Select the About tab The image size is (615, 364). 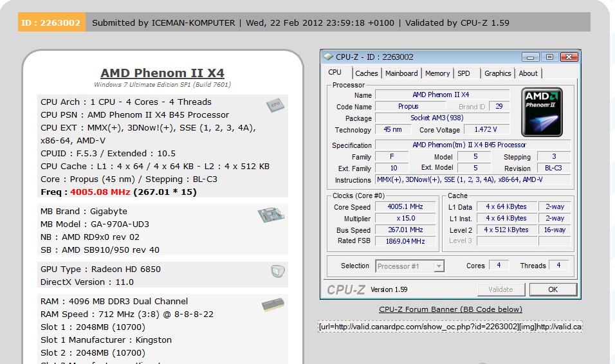(528, 73)
